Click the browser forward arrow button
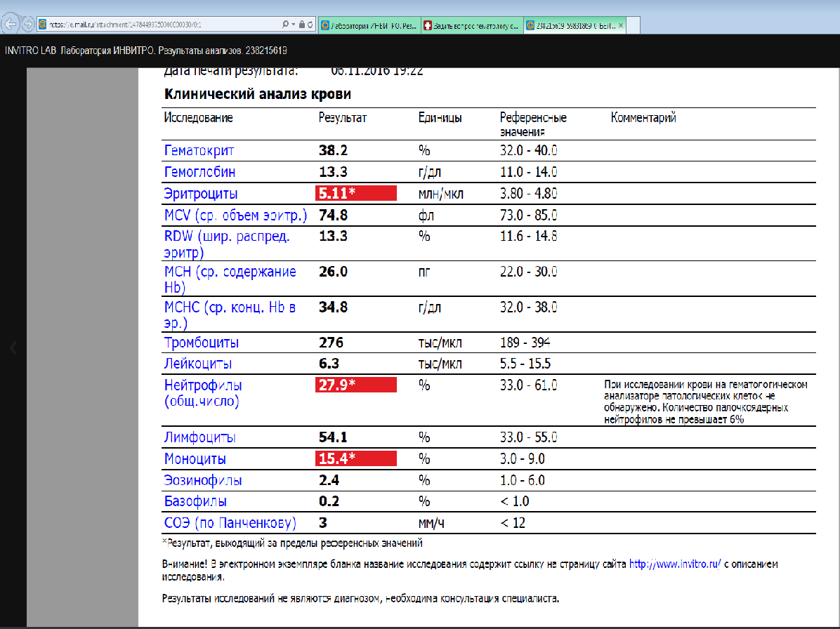The height and width of the screenshot is (629, 840). [x=28, y=24]
